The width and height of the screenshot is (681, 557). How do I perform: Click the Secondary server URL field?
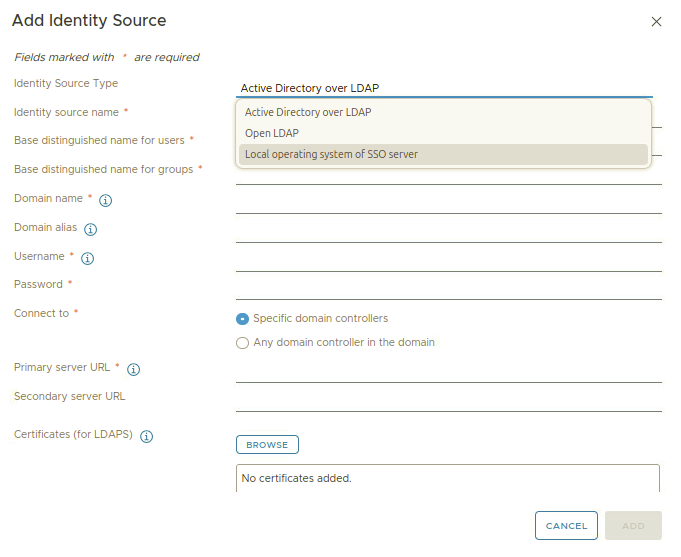click(x=449, y=401)
